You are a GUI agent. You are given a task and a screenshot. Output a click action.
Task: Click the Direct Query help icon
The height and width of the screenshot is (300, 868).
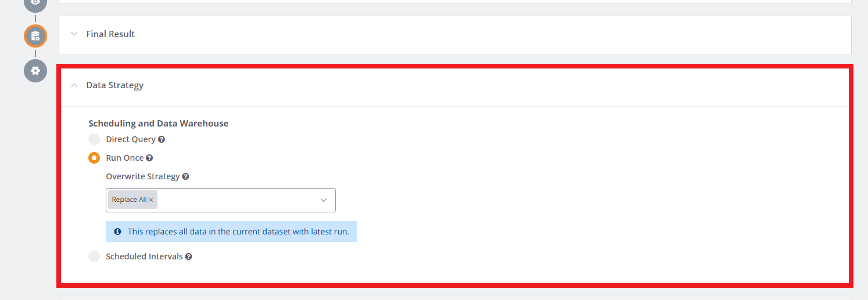(x=162, y=139)
